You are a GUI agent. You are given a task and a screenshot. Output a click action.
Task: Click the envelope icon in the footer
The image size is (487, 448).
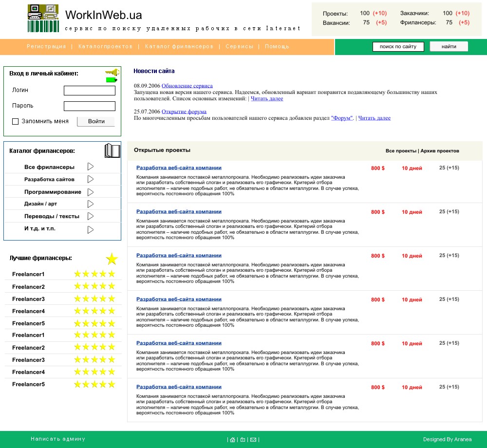pyautogui.click(x=253, y=439)
